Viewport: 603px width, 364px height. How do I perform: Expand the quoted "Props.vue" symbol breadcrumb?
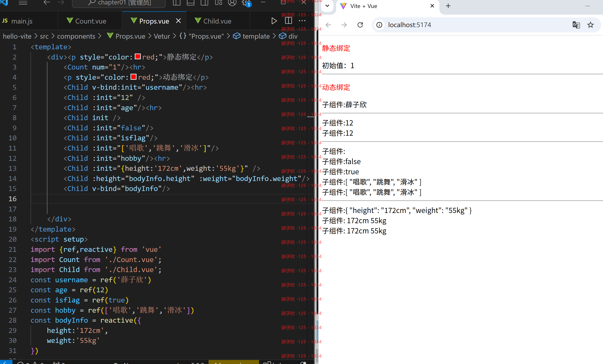pyautogui.click(x=202, y=36)
